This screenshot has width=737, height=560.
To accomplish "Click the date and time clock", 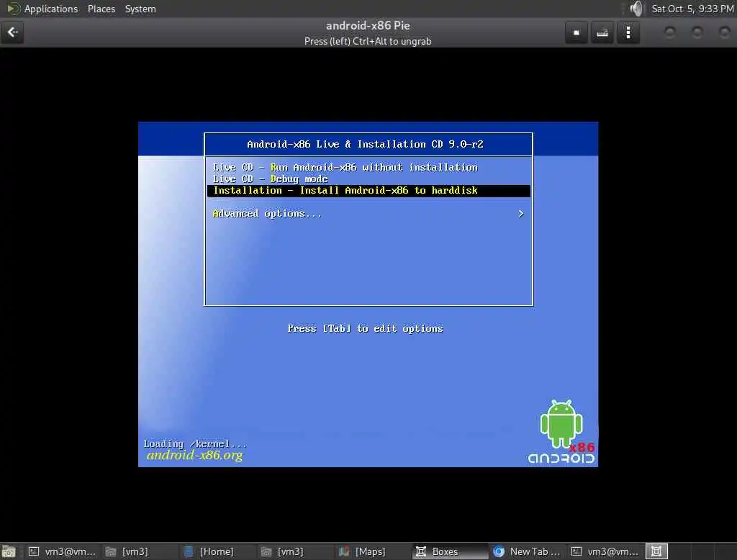I will point(692,9).
